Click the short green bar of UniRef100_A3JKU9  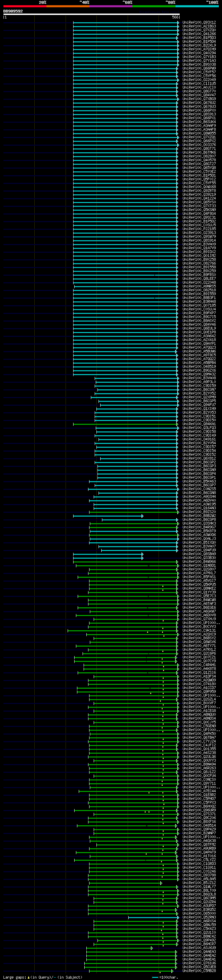click(120, 948)
